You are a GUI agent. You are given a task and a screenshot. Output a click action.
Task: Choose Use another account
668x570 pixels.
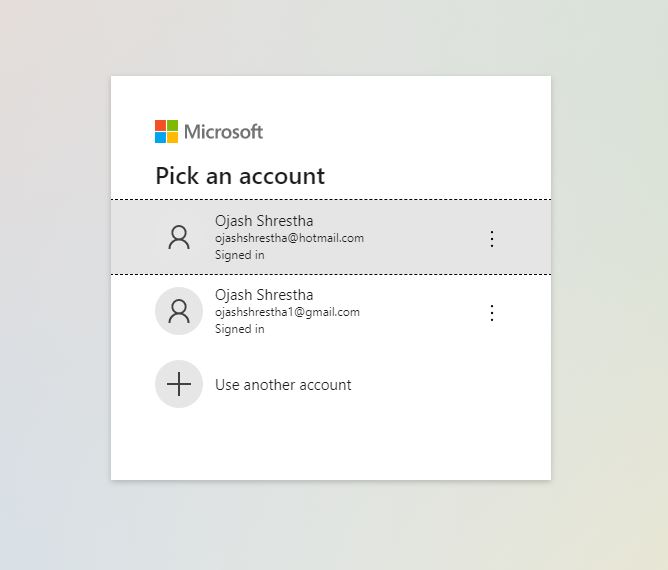(x=283, y=385)
